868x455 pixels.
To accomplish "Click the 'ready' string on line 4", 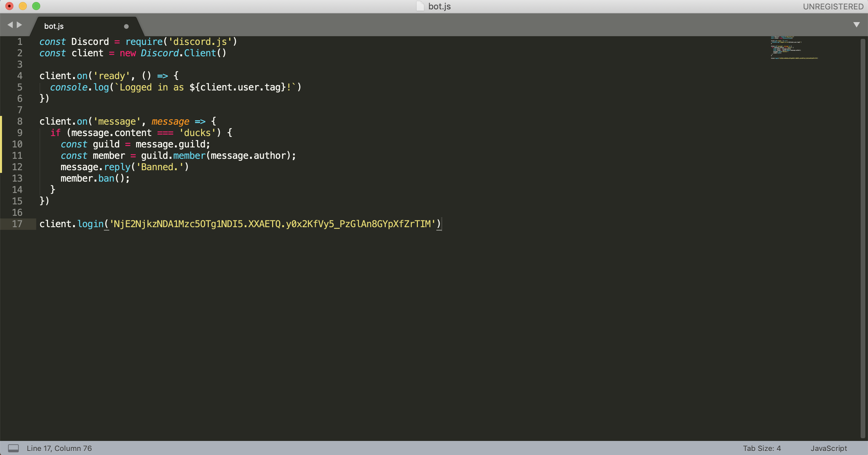I will click(x=112, y=76).
